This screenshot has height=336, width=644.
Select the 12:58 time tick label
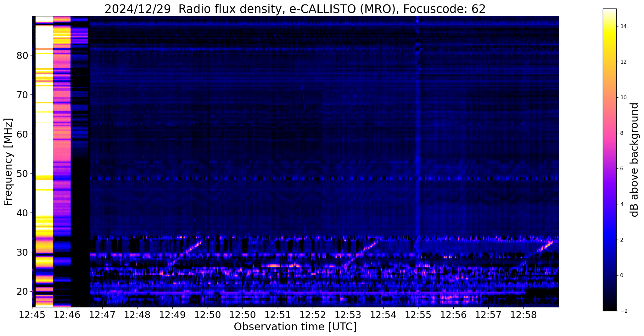point(524,315)
